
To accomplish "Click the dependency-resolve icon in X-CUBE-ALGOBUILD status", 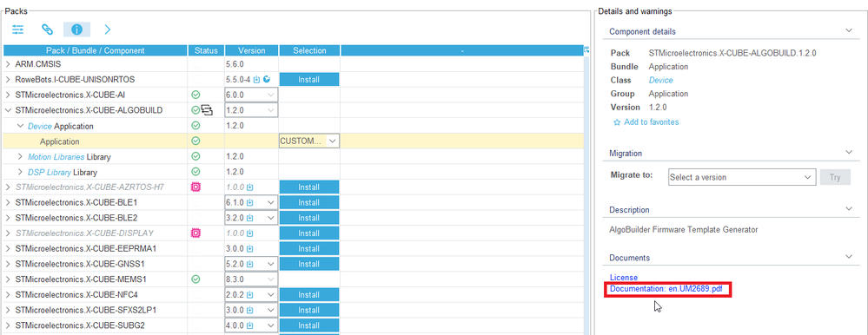I will (207, 110).
